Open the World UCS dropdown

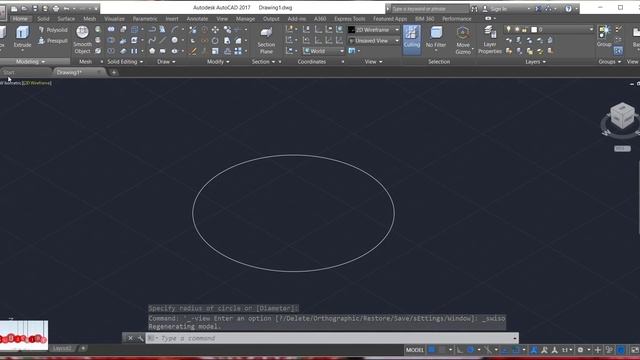tap(323, 51)
